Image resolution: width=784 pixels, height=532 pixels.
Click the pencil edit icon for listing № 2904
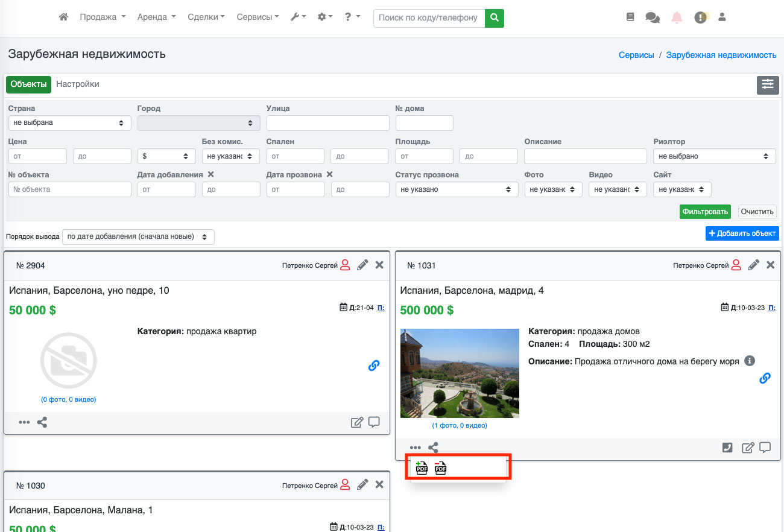tap(362, 265)
